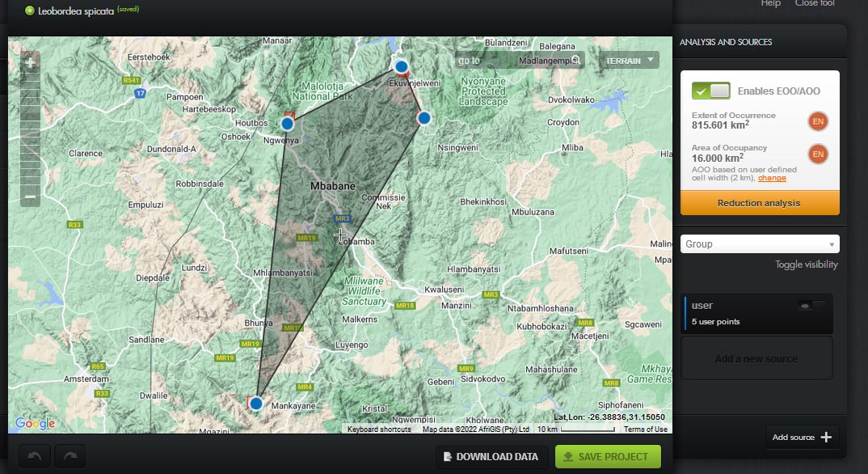868x474 pixels.
Task: Click the change cell width link
Action: 772,178
